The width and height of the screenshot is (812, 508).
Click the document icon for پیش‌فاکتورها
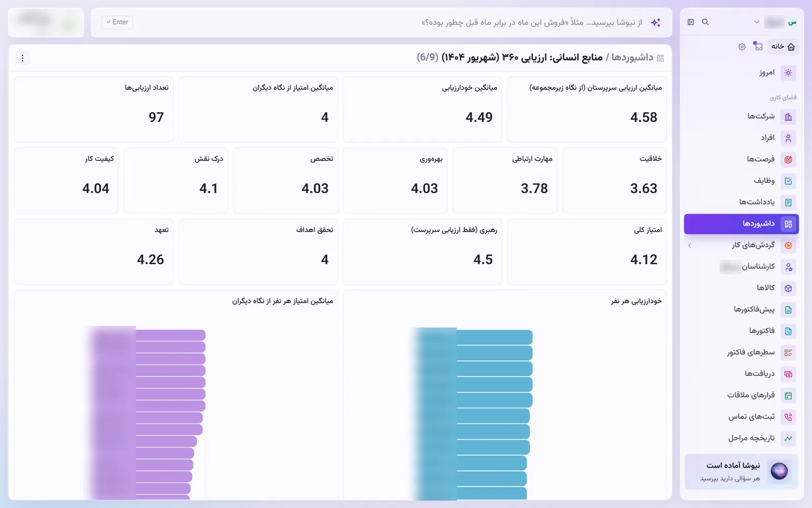pos(788,309)
